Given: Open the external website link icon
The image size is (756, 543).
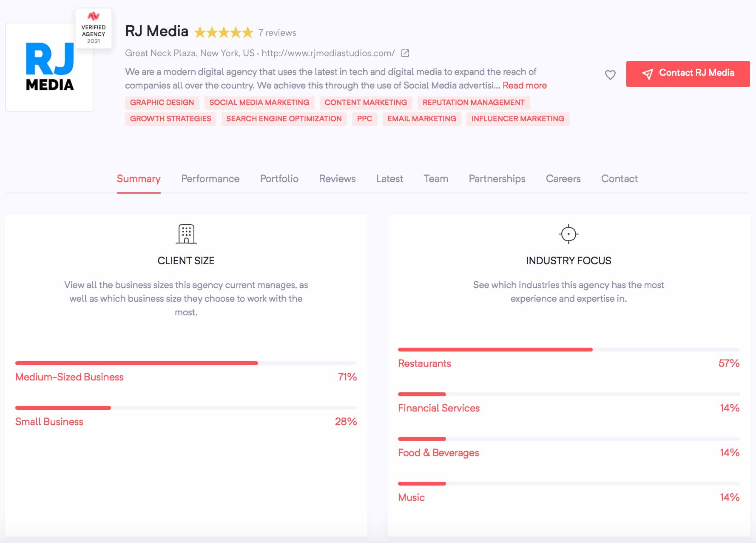Looking at the screenshot, I should (405, 53).
